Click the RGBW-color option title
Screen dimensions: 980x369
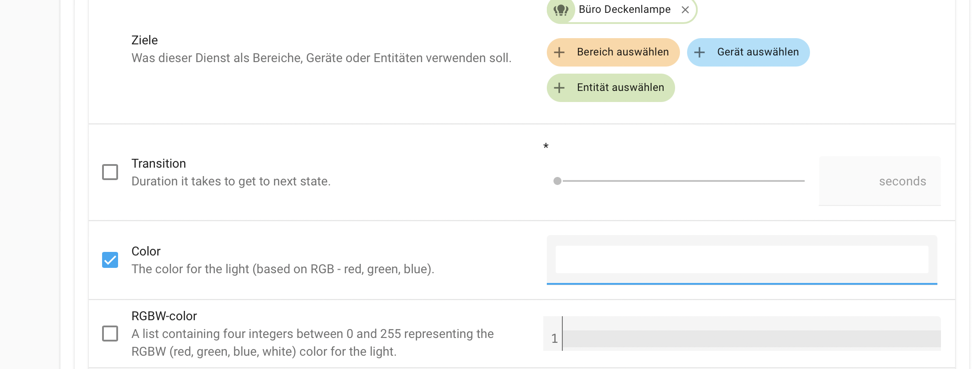(164, 316)
